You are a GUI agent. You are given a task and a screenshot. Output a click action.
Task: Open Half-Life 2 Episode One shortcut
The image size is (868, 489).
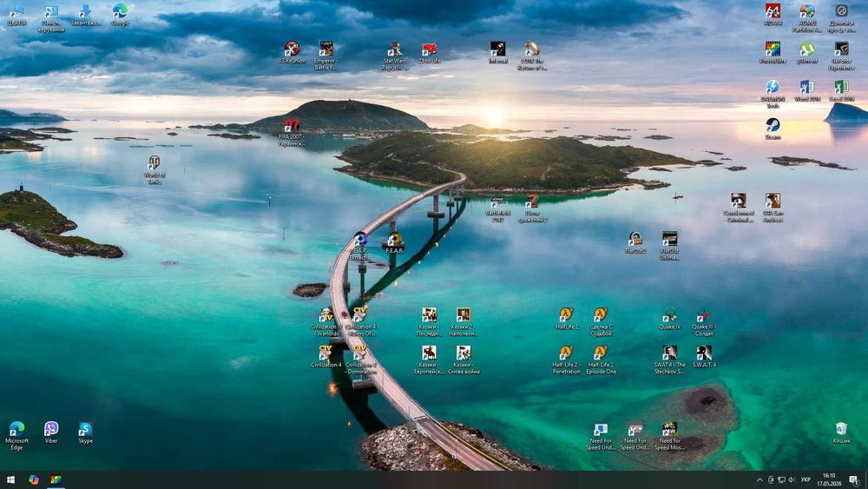(x=601, y=360)
